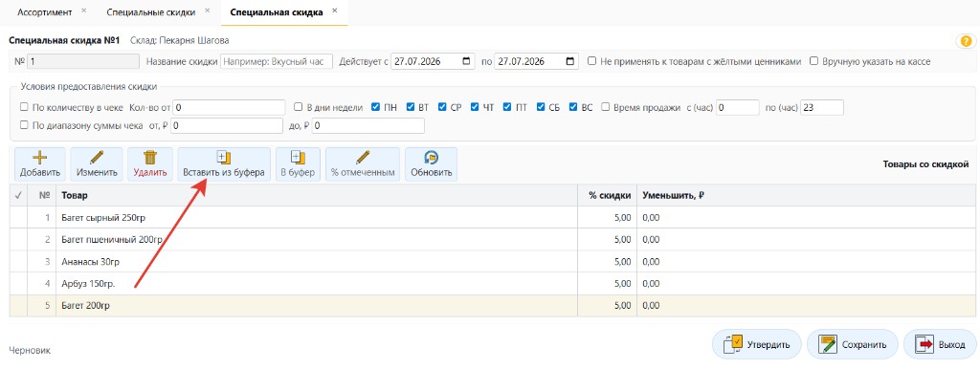The height and width of the screenshot is (369, 980).
Task: Enable the Время продажи checkbox
Action: click(x=606, y=107)
